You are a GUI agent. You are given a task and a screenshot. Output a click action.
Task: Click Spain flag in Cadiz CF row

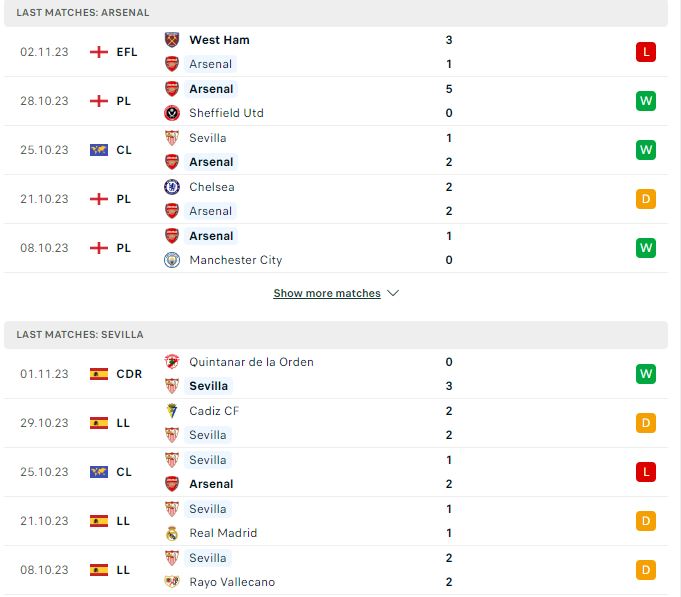pos(99,423)
